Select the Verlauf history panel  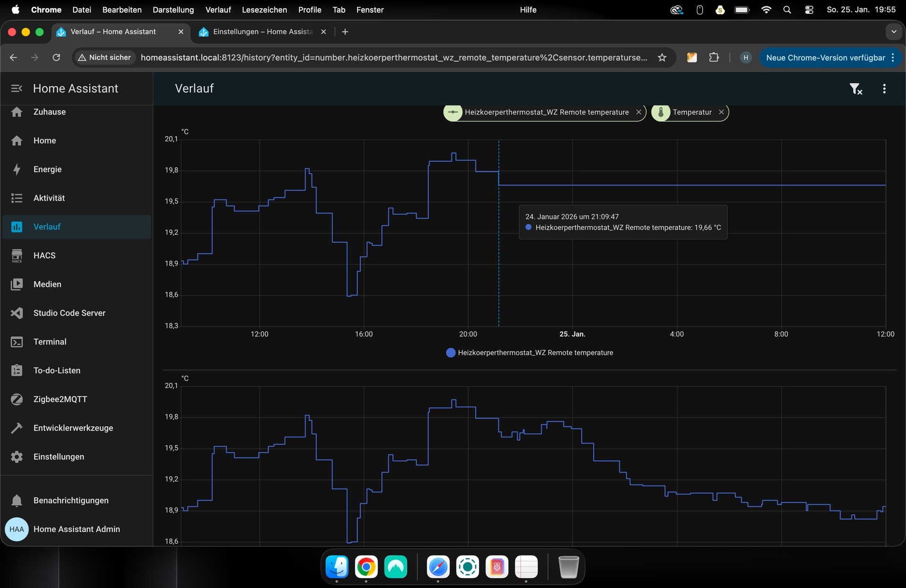pos(75,227)
